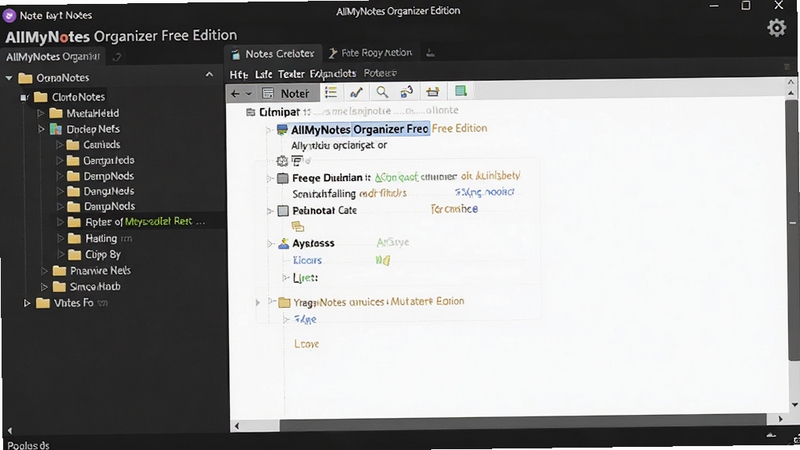
Task: Open the Htp menu
Action: [x=238, y=74]
